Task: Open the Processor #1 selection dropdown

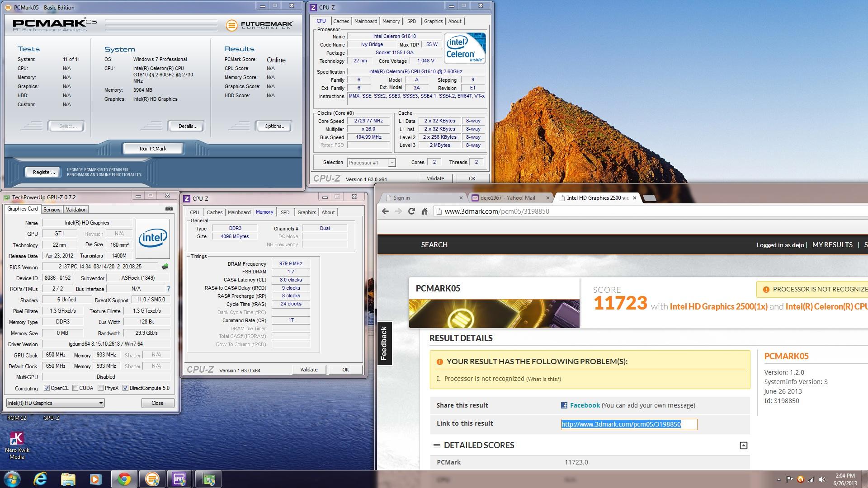Action: [x=372, y=163]
